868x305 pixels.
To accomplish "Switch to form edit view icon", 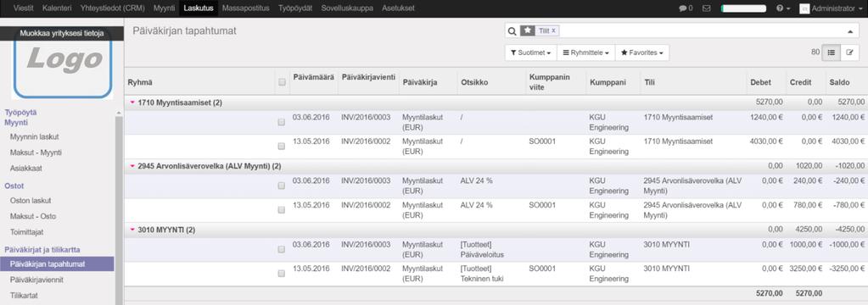I will coord(848,53).
